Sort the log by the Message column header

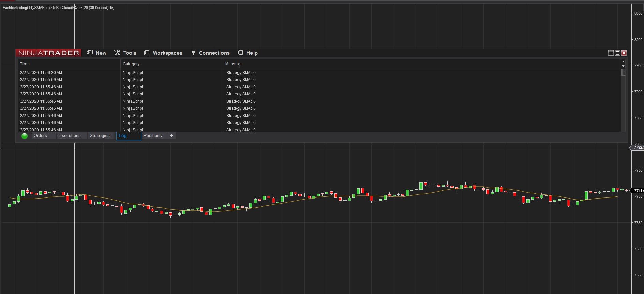(x=422, y=64)
